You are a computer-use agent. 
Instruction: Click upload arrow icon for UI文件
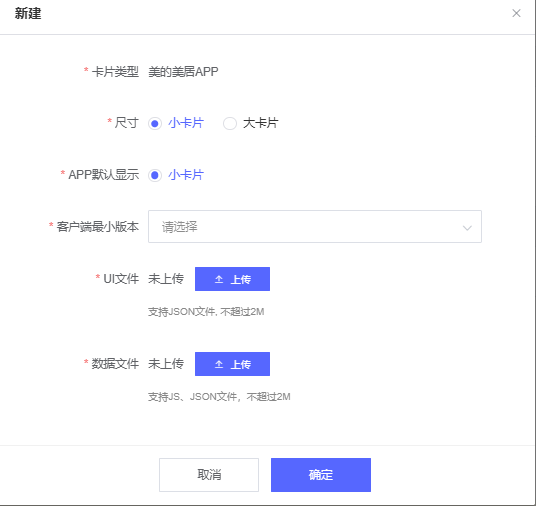[x=219, y=279]
